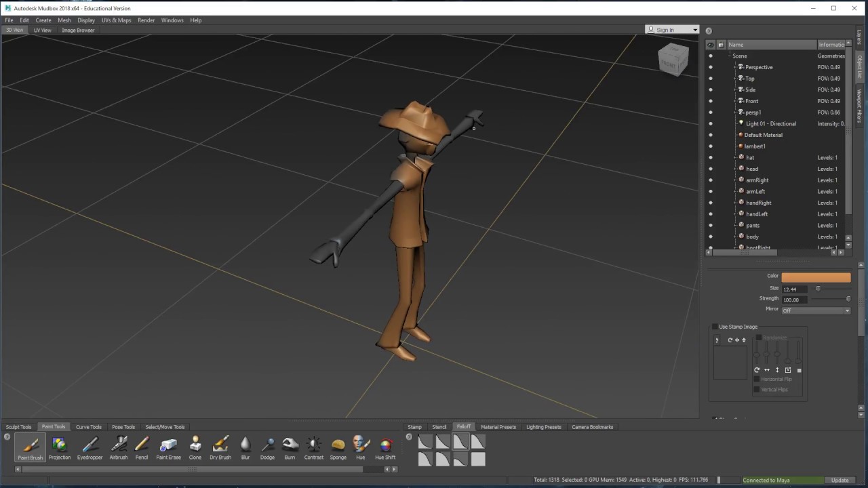
Task: Toggle the Randomize checkbox
Action: click(x=758, y=338)
